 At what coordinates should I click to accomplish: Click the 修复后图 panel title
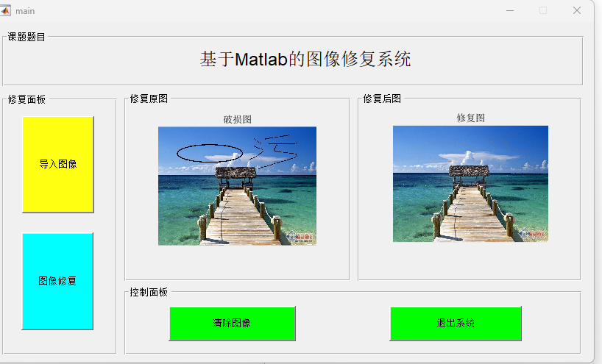coord(382,99)
